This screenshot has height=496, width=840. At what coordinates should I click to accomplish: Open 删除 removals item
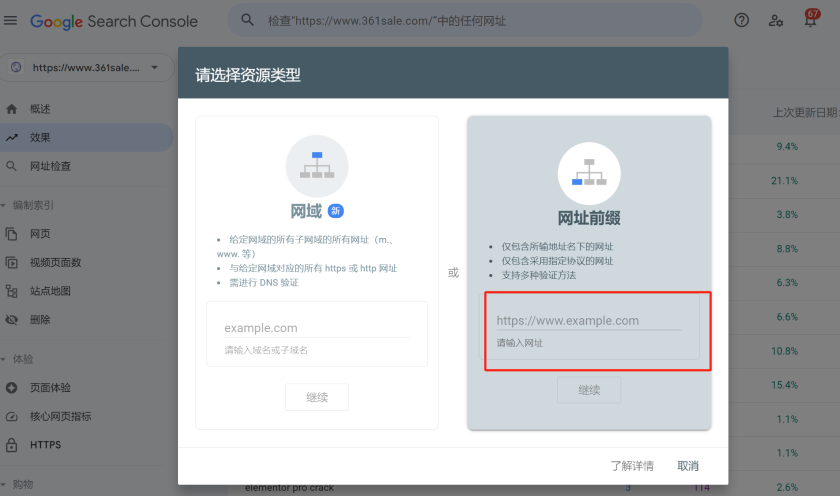40,320
